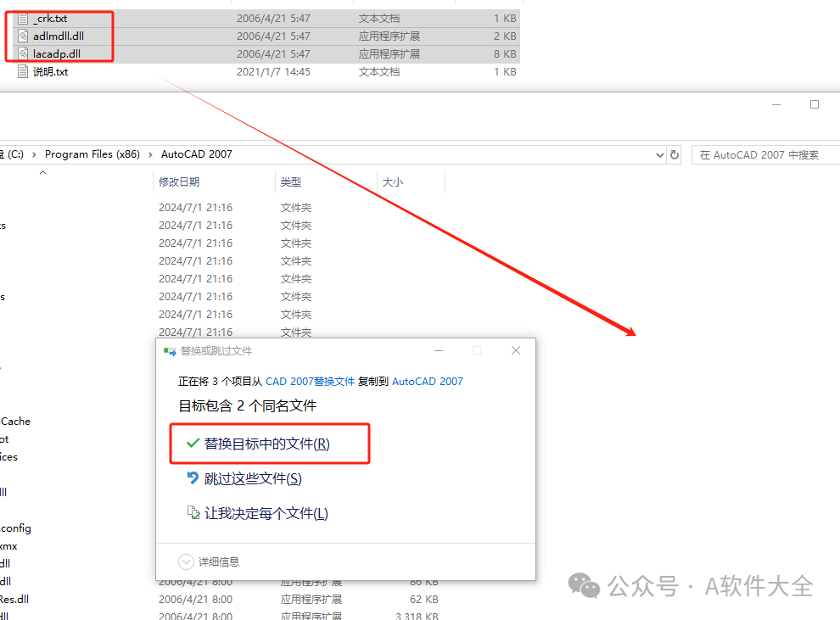Click the 8 KB size of lacadp.dll
This screenshot has height=620, width=840.
coord(505,54)
